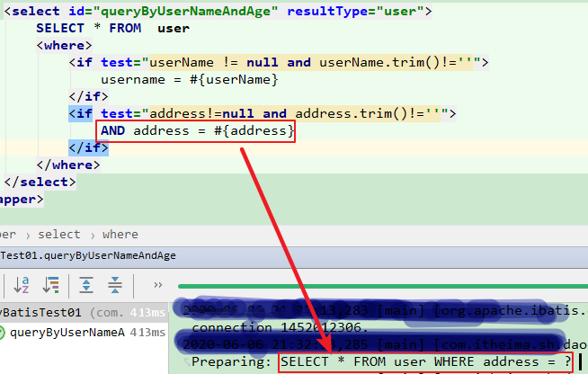The width and height of the screenshot is (588, 374).
Task: Select the 'select' breadcrumb item
Action: 59,234
